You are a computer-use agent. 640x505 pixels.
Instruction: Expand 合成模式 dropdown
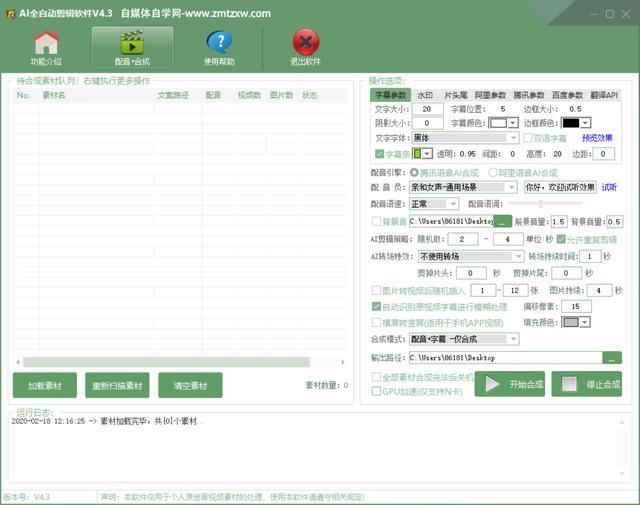[513, 339]
